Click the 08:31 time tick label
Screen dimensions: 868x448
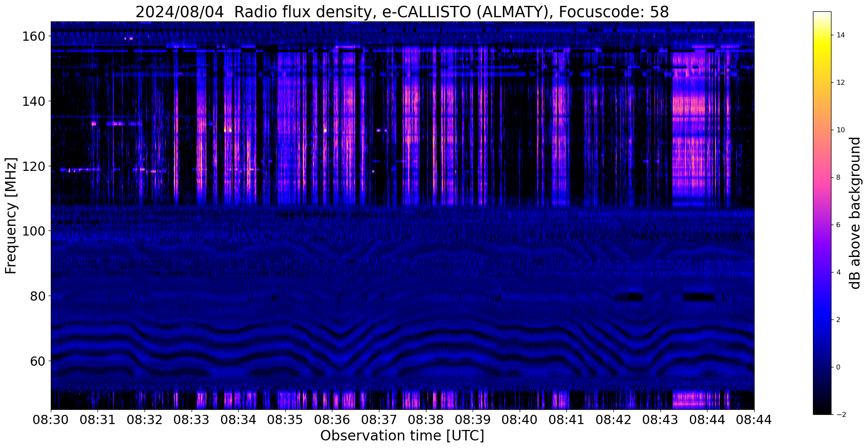(x=98, y=420)
